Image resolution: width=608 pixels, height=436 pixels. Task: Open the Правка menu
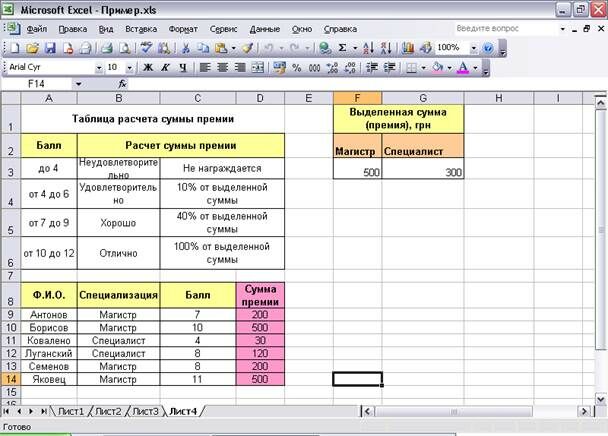click(x=73, y=29)
